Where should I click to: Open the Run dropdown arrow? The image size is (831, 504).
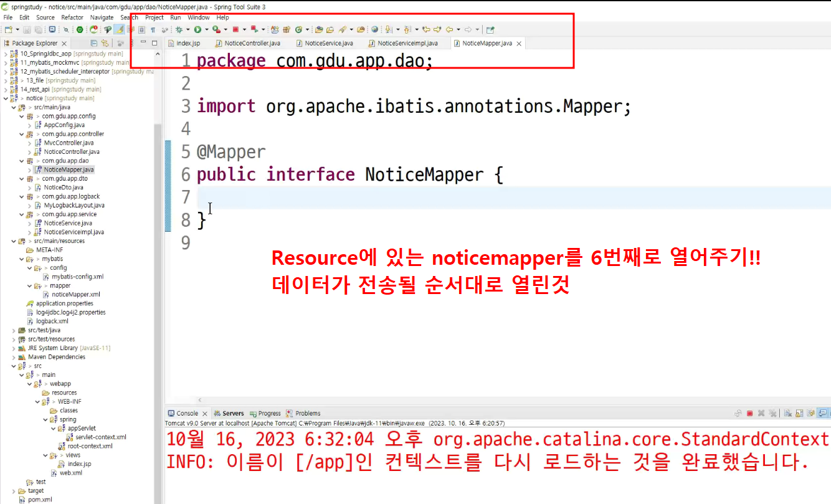(207, 29)
